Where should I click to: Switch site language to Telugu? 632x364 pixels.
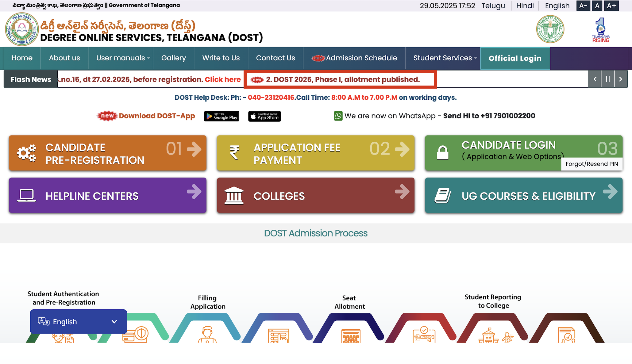click(x=493, y=6)
